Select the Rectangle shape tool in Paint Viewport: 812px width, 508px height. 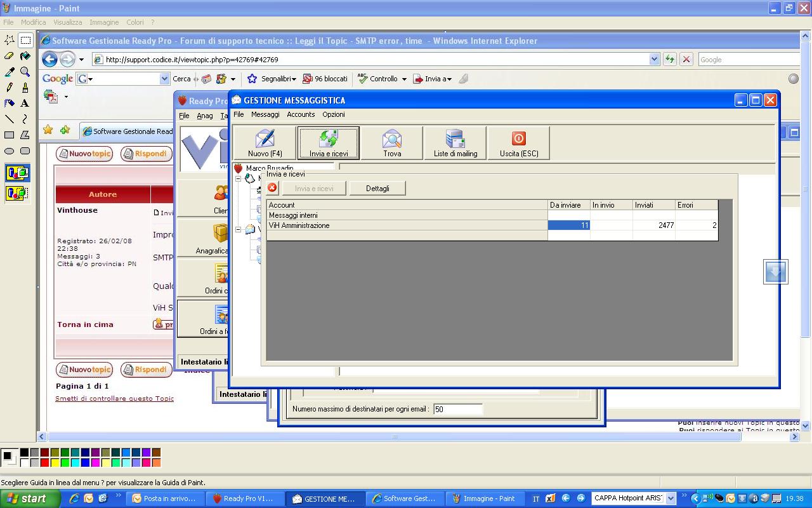(10, 135)
